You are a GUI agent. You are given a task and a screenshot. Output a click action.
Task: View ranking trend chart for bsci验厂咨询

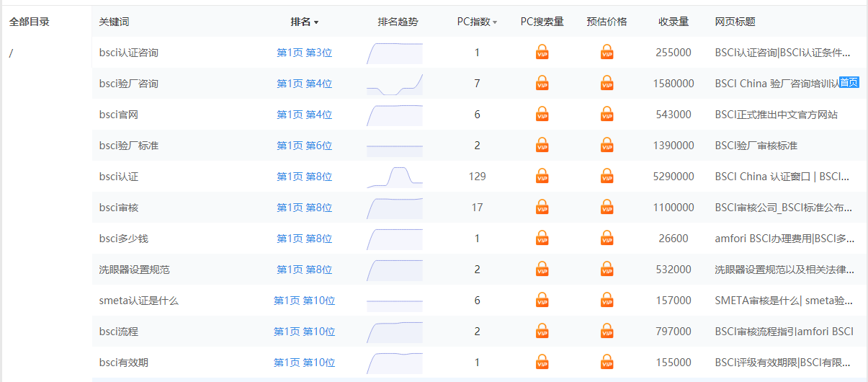coord(395,84)
